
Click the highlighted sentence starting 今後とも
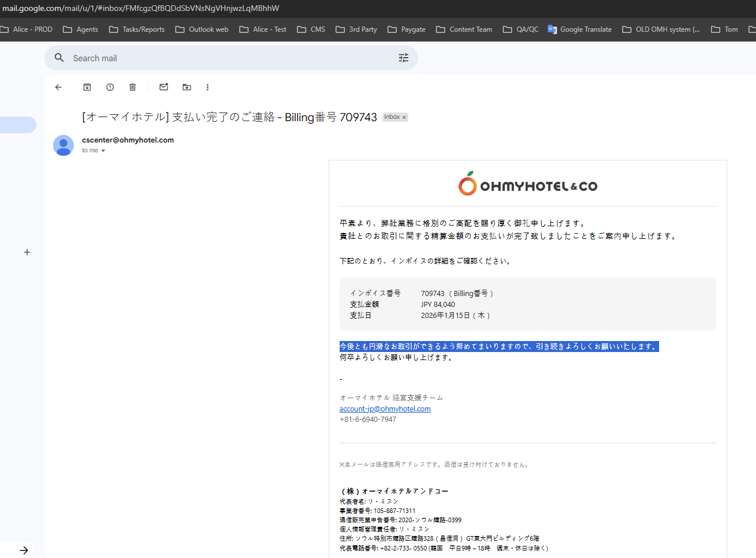coord(499,346)
